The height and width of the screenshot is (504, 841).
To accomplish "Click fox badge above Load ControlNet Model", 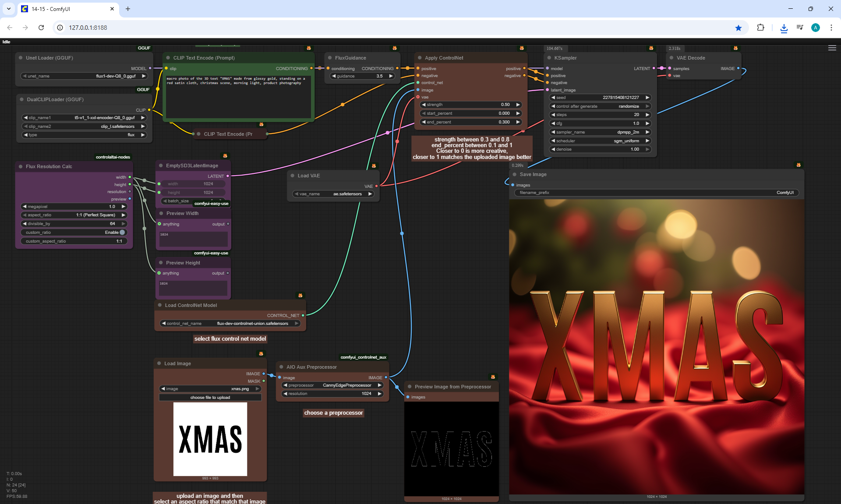I will point(300,296).
